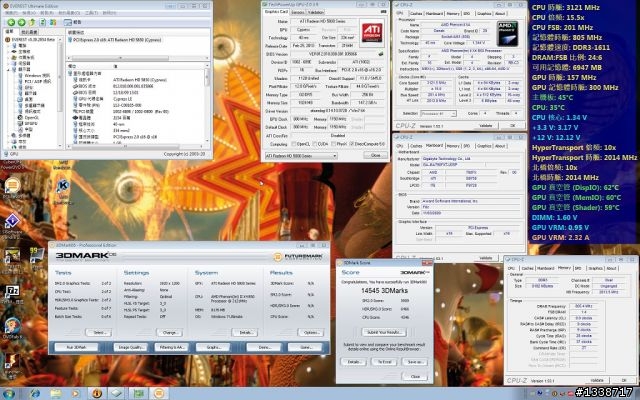Image resolution: width=640 pixels, height=400 pixels.
Task: Expand the Multimedia node in EVEREST tree
Action: pyautogui.click(x=9, y=135)
